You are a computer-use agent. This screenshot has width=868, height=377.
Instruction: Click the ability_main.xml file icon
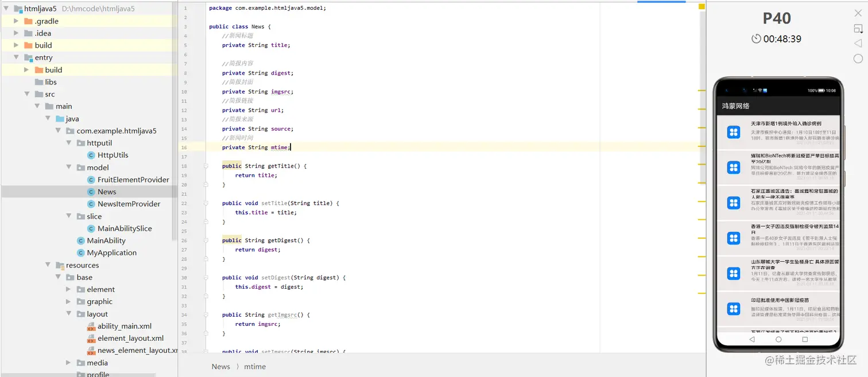pyautogui.click(x=91, y=326)
